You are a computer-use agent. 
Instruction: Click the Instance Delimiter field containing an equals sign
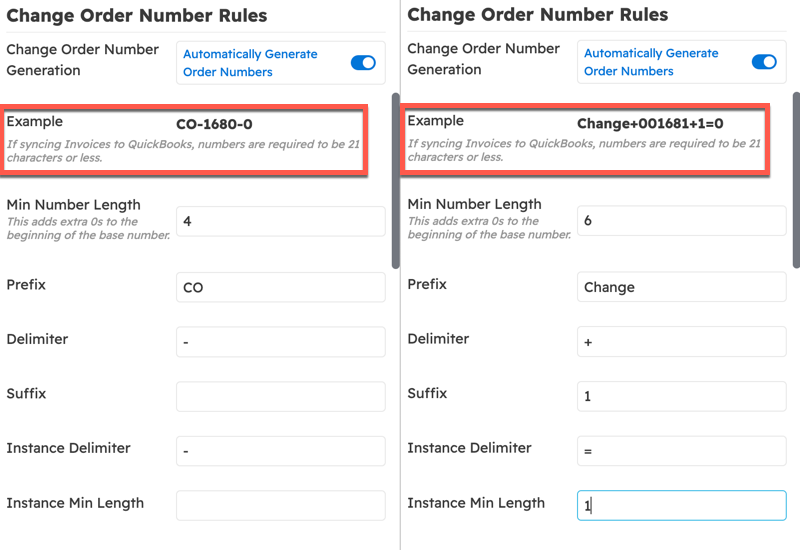coord(681,451)
